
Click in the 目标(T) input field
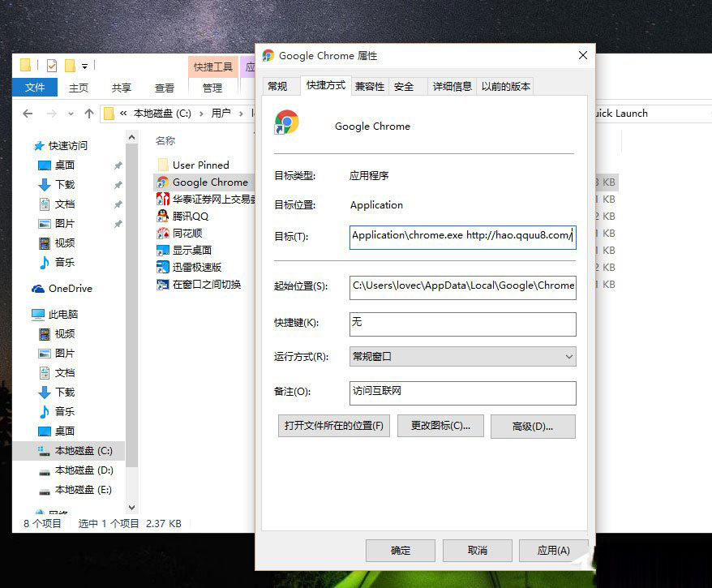click(463, 237)
